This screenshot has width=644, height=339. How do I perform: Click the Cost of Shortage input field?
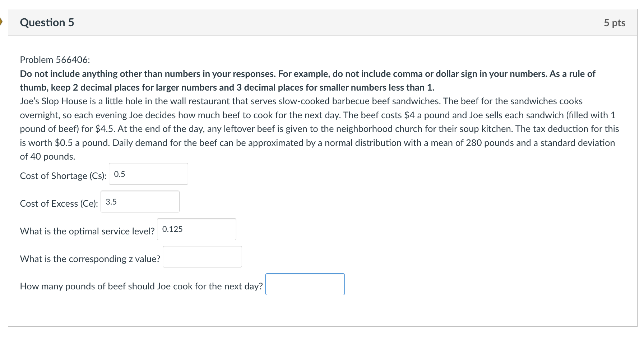(148, 174)
